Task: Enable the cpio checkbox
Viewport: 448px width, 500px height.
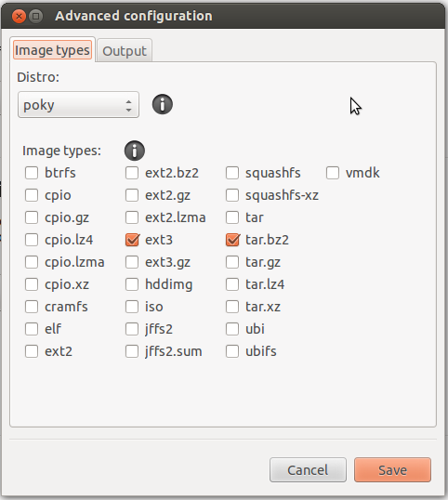Action: [32, 195]
